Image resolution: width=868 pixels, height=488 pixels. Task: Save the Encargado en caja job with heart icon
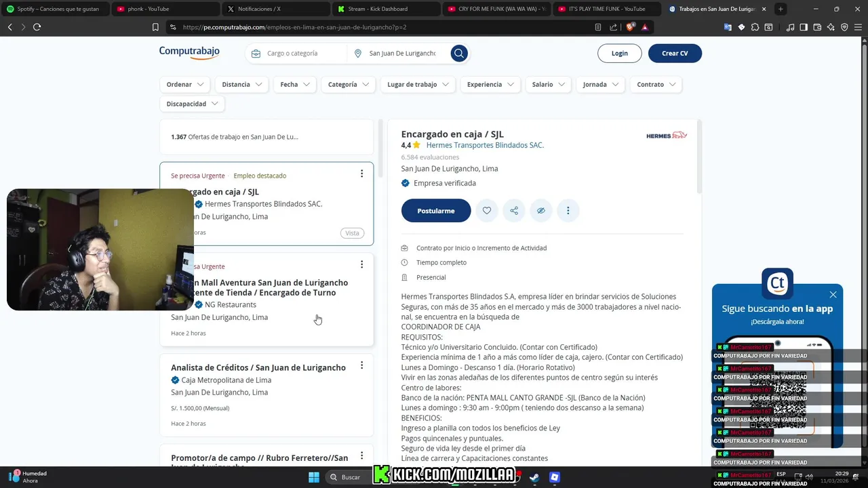[x=487, y=211]
